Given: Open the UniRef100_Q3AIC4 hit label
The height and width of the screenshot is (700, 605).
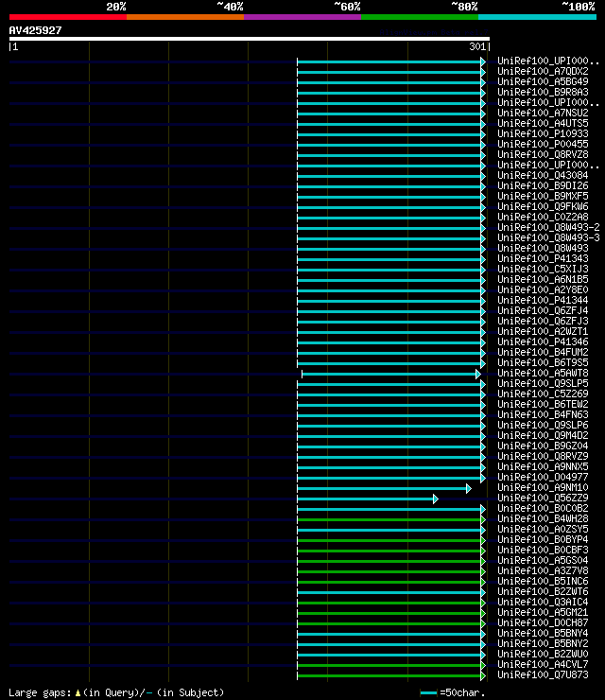Looking at the screenshot, I should click(543, 602).
